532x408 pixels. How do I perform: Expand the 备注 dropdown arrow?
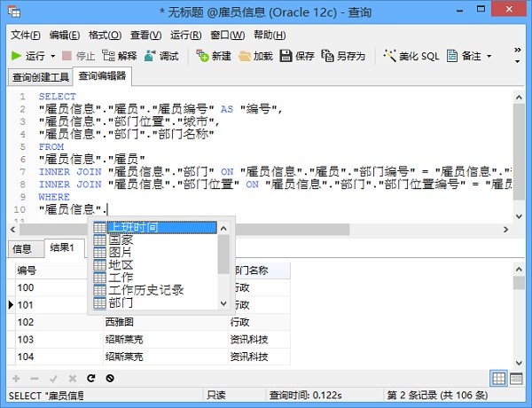pos(489,56)
